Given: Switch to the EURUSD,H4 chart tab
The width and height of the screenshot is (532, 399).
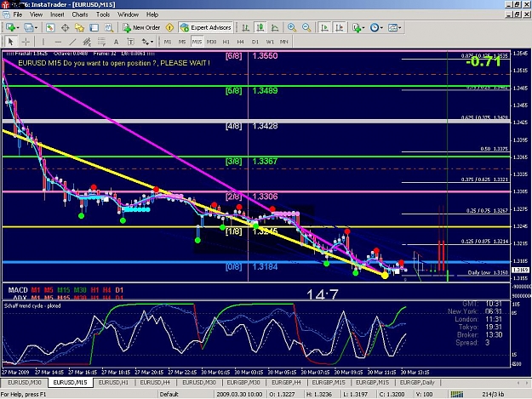Looking at the screenshot, I should tap(155, 382).
